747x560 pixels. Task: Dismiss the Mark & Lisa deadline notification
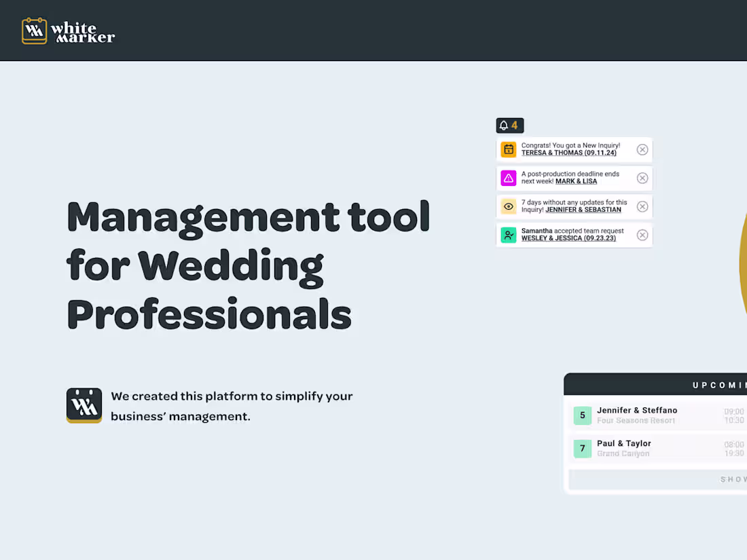[x=642, y=178]
